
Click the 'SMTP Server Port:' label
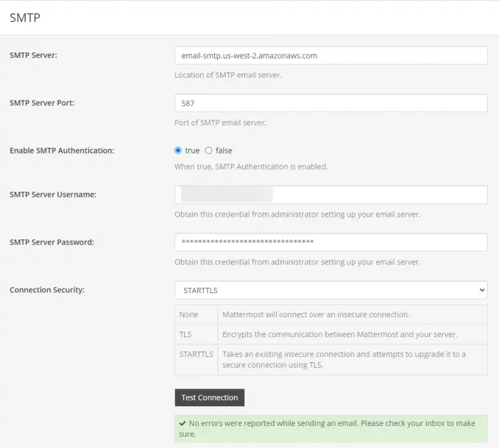[x=42, y=103]
